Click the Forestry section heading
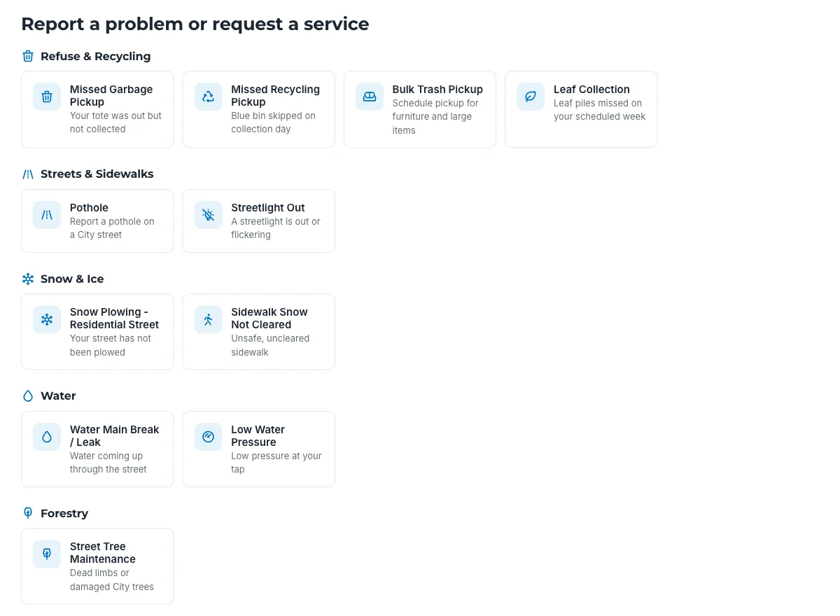Screen dimensions: 840x616 [x=64, y=513]
